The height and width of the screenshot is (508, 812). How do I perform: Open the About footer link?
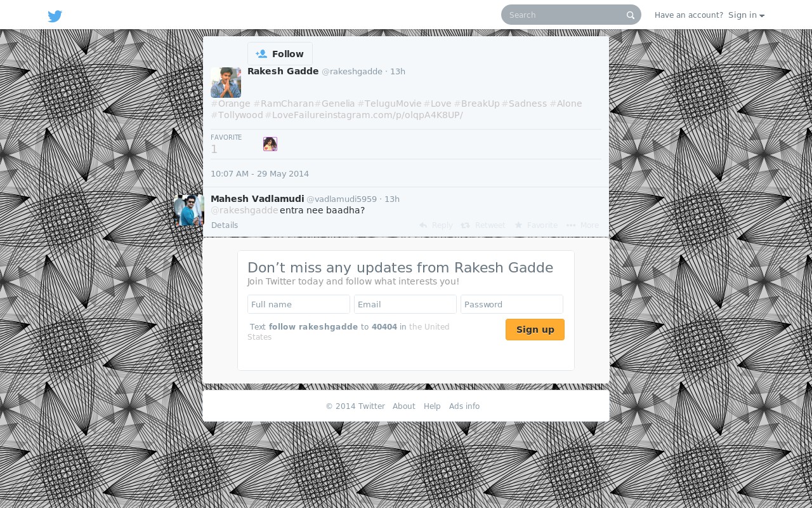[404, 406]
